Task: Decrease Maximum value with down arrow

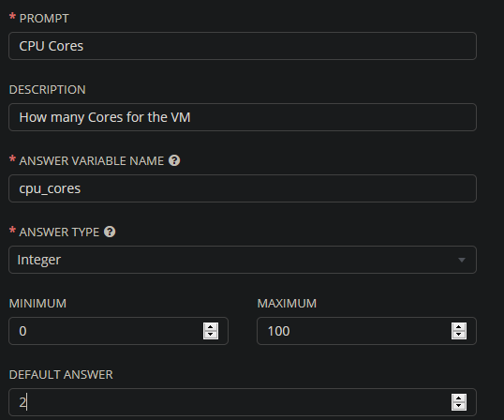Action: click(x=459, y=335)
